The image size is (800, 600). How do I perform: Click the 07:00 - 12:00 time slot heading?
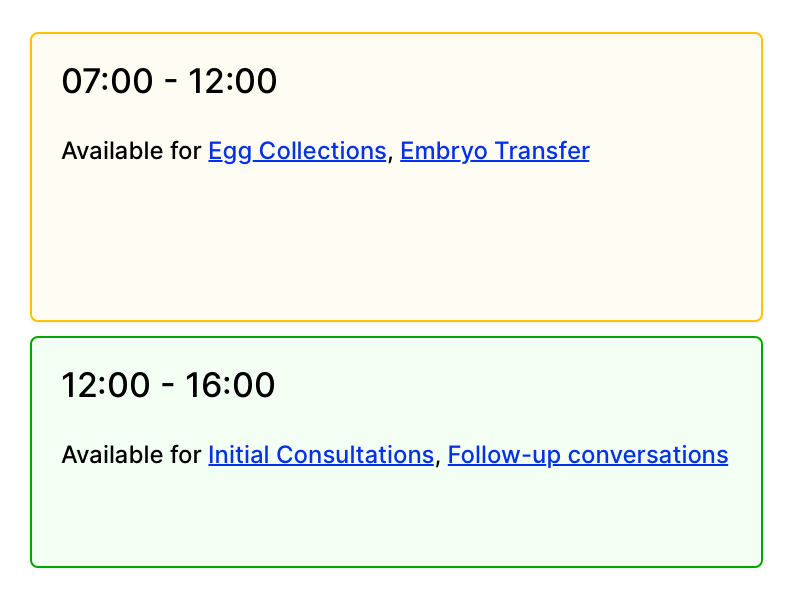pyautogui.click(x=169, y=82)
